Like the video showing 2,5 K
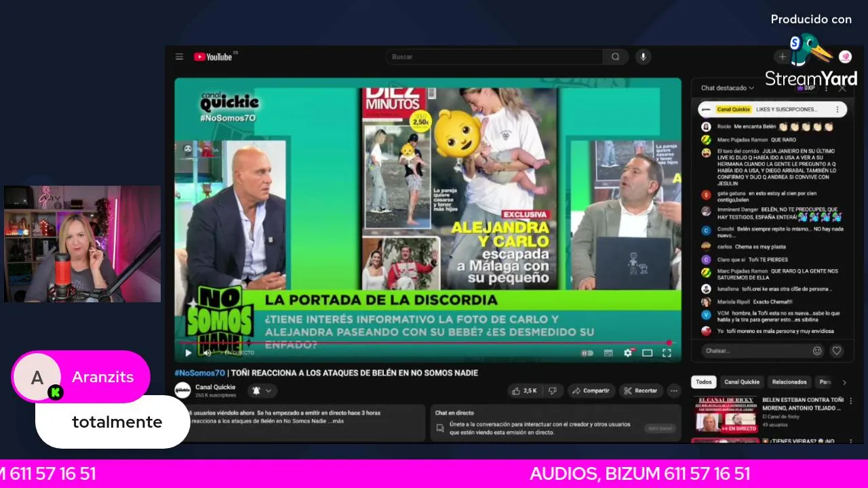This screenshot has height=488, width=868. [x=525, y=390]
